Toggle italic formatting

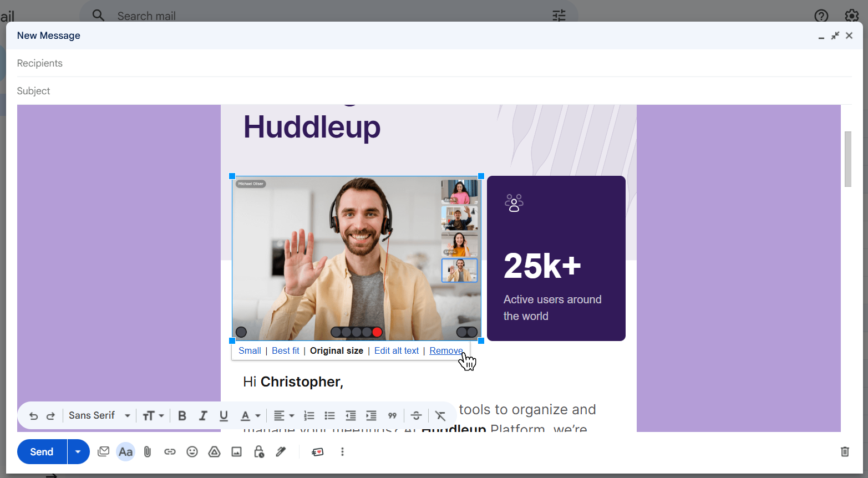pyautogui.click(x=203, y=416)
